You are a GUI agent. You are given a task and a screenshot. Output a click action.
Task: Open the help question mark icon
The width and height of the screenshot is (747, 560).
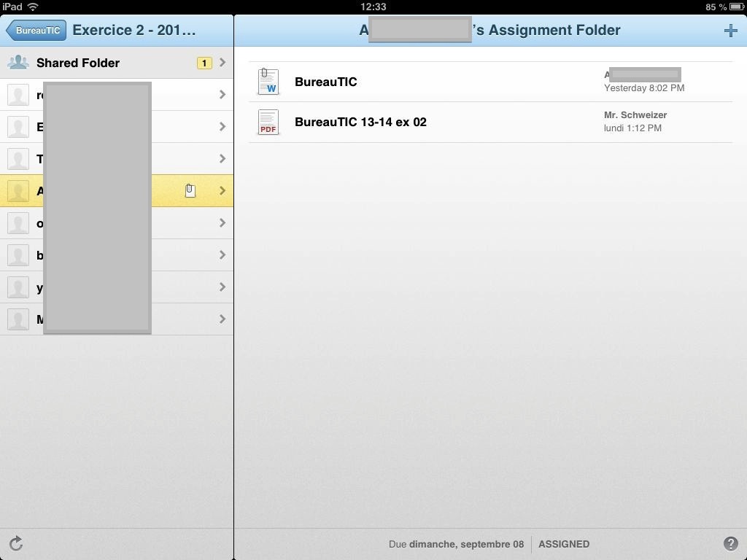pos(730,544)
